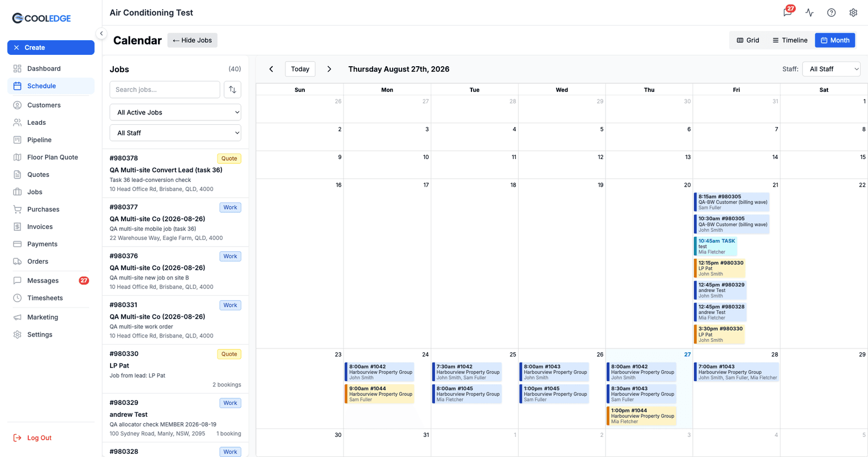
Task: Click the Dashboard sidebar icon
Action: 17,68
